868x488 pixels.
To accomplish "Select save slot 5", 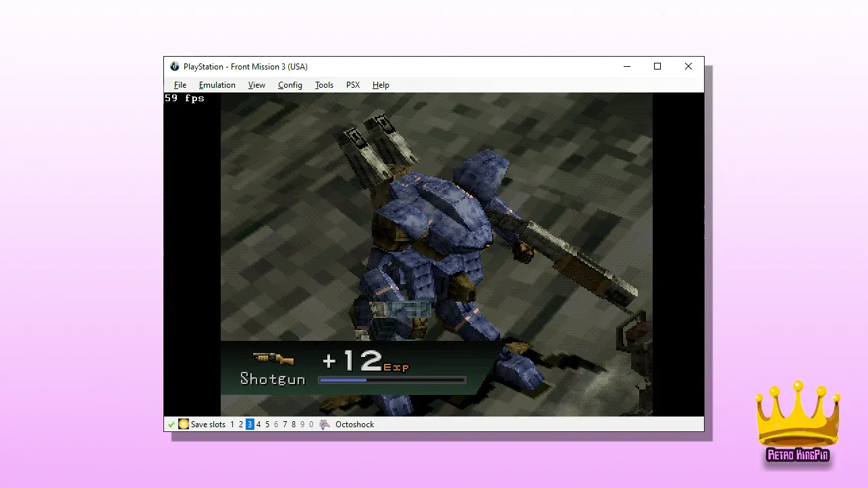I will point(267,425).
